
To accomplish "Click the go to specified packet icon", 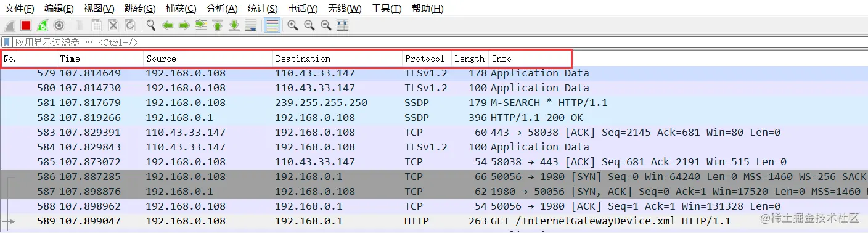I will click(201, 25).
